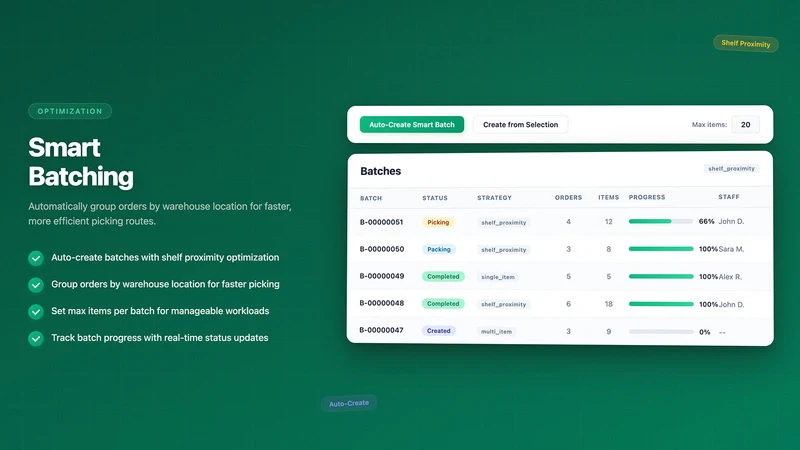
Task: Click staff name Sara M.
Action: pyautogui.click(x=731, y=249)
